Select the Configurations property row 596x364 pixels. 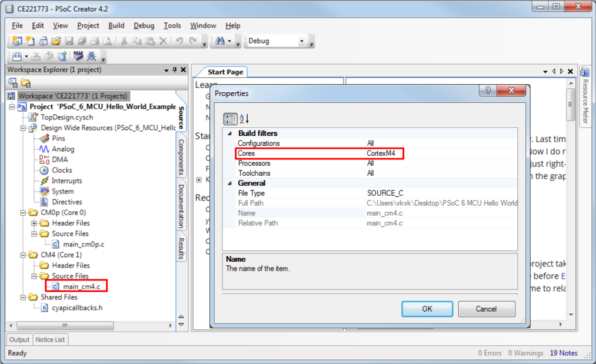pyautogui.click(x=370, y=143)
